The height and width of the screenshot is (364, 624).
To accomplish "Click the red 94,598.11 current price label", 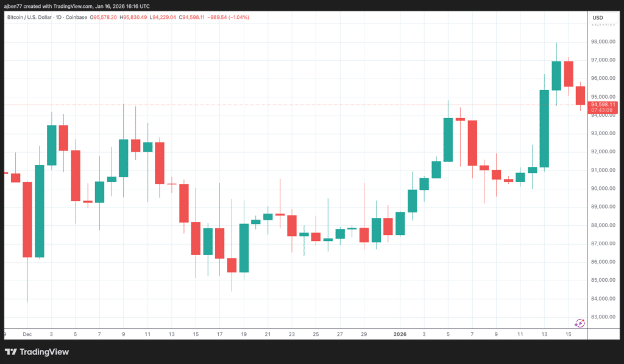I will click(603, 105).
